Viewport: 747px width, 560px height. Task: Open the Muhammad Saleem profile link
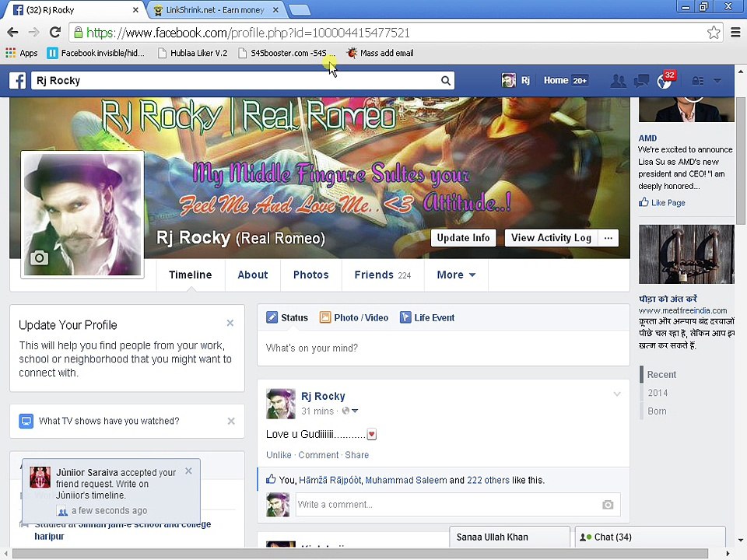click(406, 480)
